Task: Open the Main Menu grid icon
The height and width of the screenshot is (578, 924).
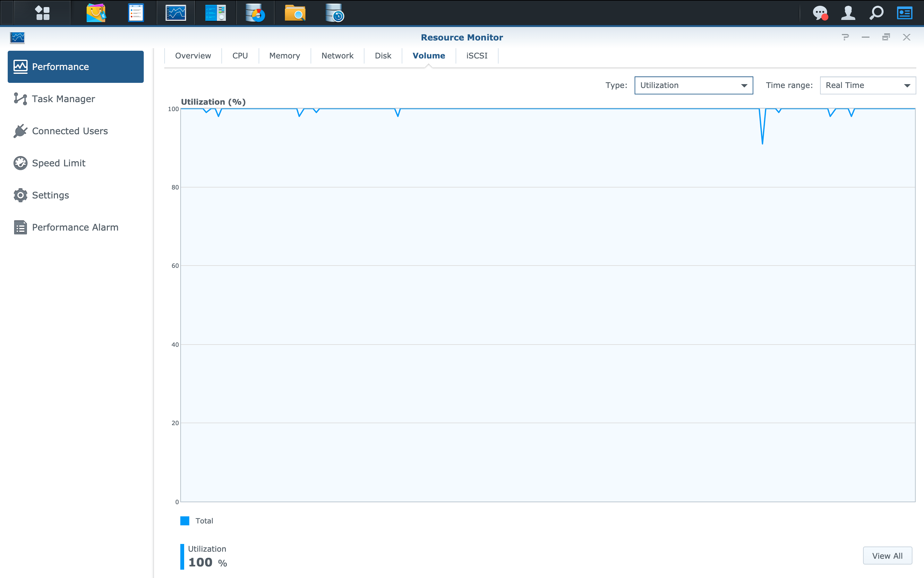Action: (x=42, y=13)
